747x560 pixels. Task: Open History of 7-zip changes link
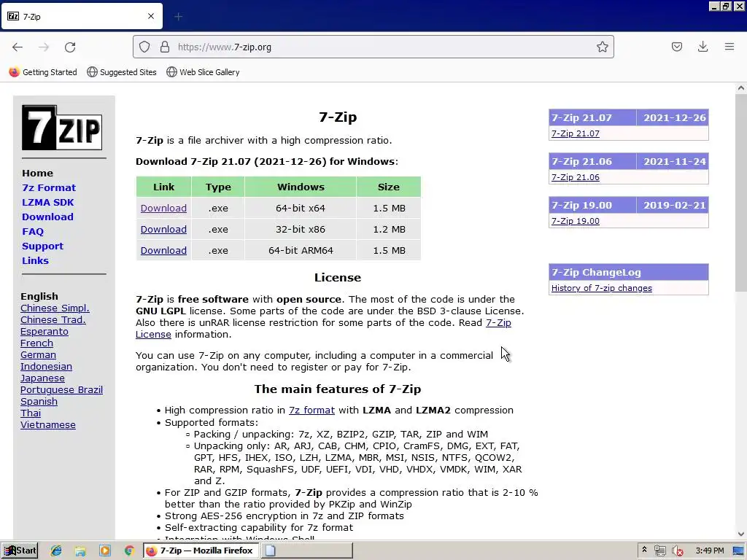pos(602,288)
